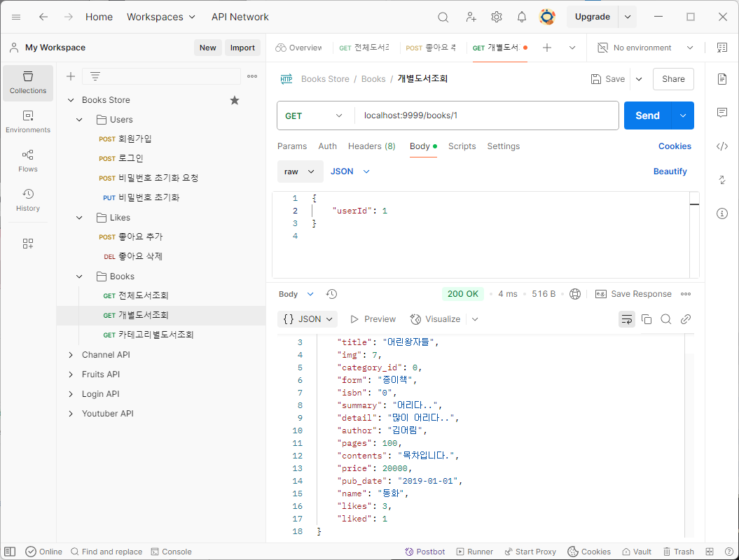Open History in the sidebar
739x560 pixels.
(28, 200)
